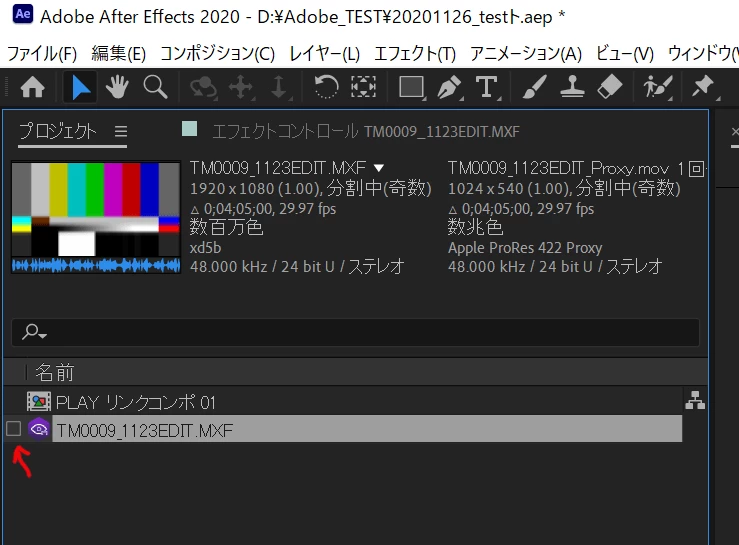Select the Zoom magnifier tool
Viewport: 739px width, 545px height.
pyautogui.click(x=156, y=87)
